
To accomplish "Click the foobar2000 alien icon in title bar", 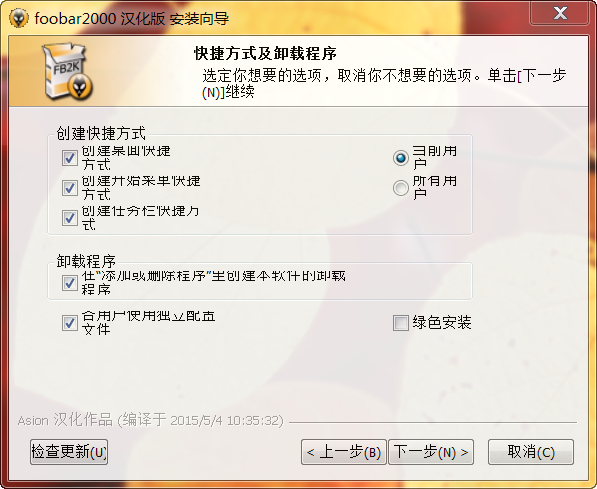I will [x=18, y=18].
